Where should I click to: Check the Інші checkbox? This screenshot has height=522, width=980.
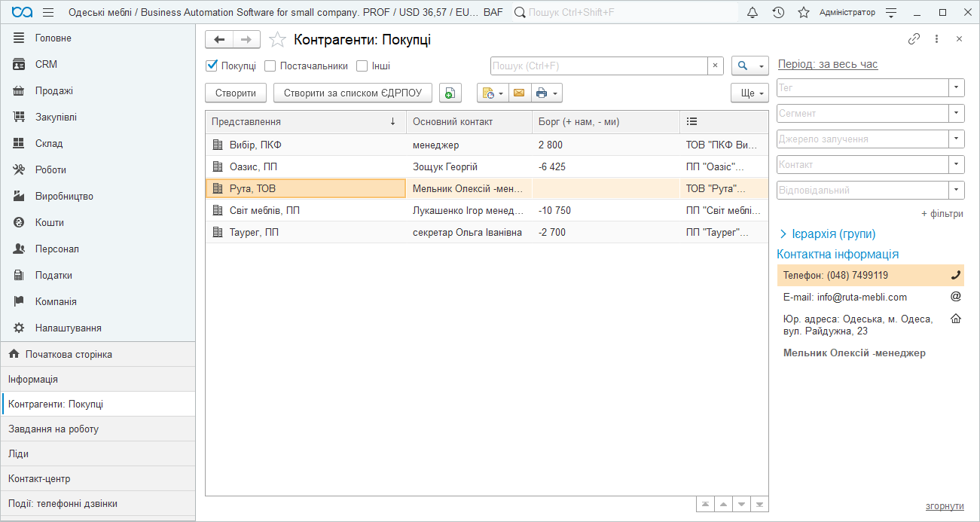click(362, 66)
